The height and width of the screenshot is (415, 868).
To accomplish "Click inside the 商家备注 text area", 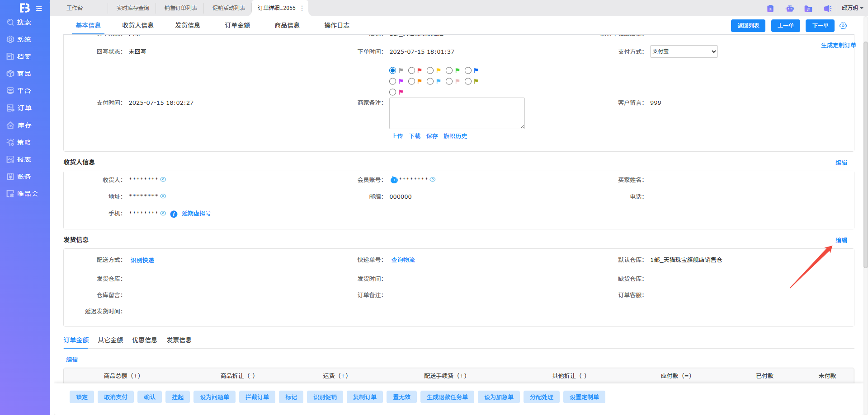I will pos(457,113).
